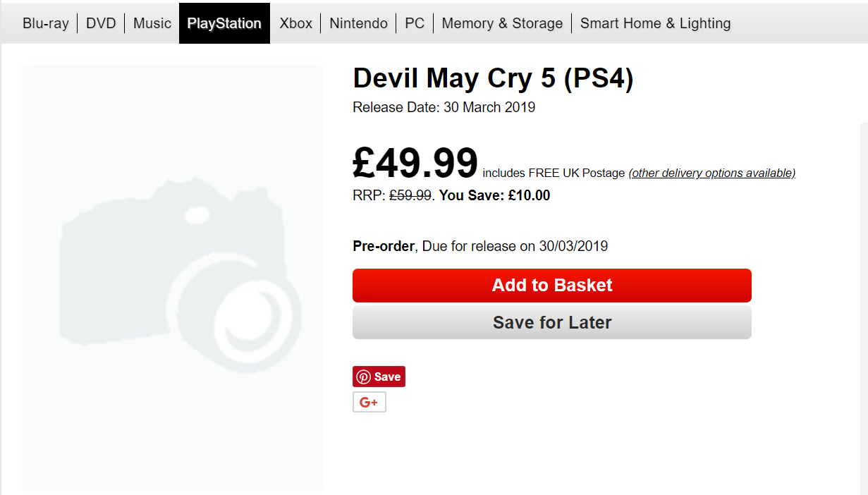Open the Nintendo category
Screen dimensions: 868x495
click(x=358, y=23)
